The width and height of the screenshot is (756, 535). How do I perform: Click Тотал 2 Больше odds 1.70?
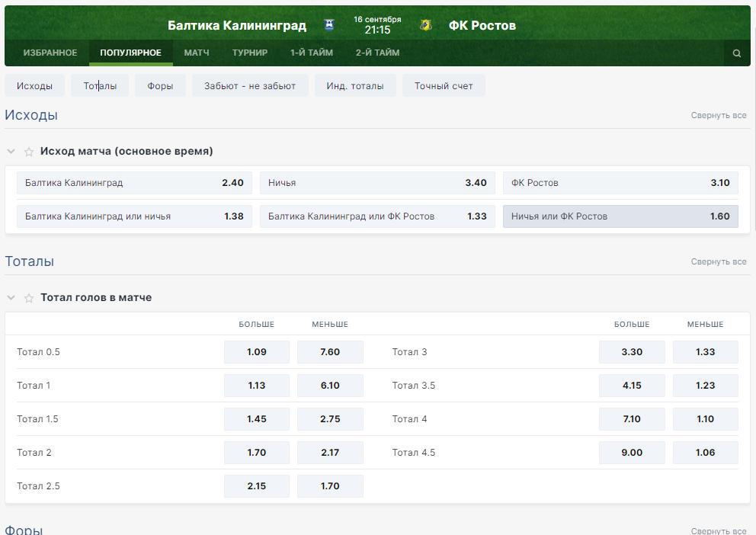[257, 453]
